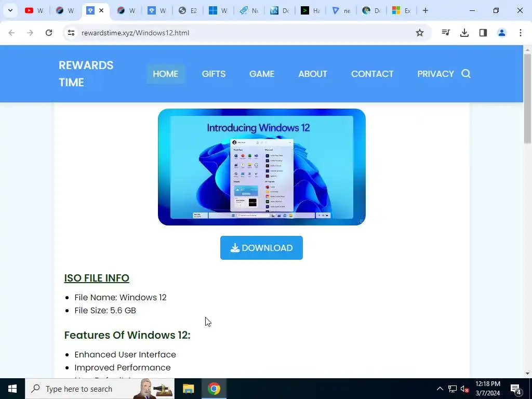Open File Explorer from taskbar

pos(188,389)
